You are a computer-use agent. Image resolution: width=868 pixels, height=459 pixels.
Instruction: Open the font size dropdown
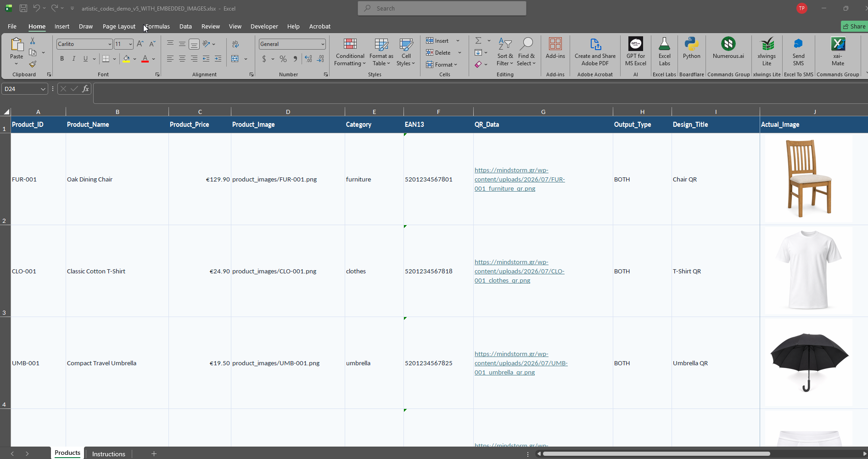[130, 44]
